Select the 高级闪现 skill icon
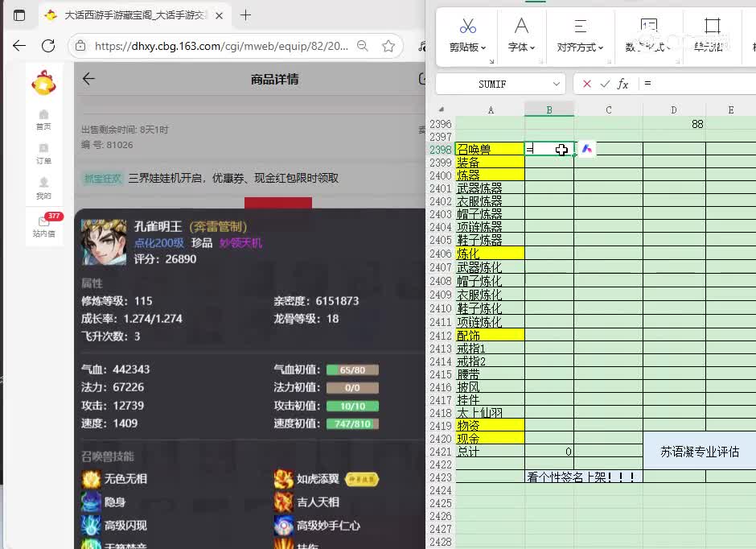 coord(91,526)
